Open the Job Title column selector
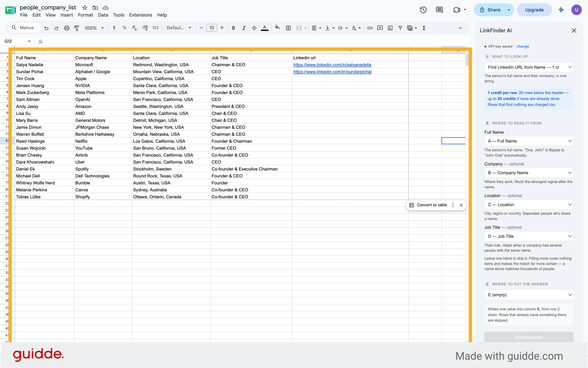 [529, 236]
